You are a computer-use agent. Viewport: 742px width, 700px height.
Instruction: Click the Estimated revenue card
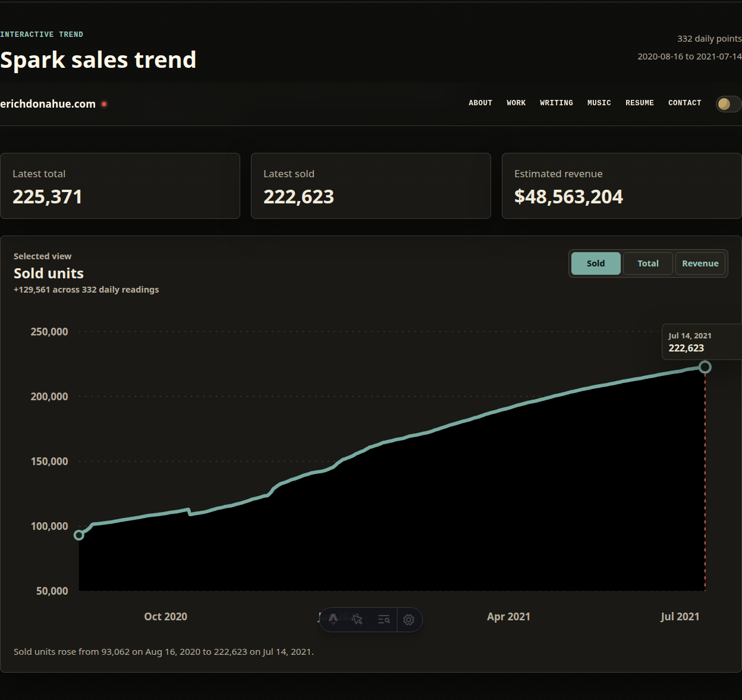point(622,186)
